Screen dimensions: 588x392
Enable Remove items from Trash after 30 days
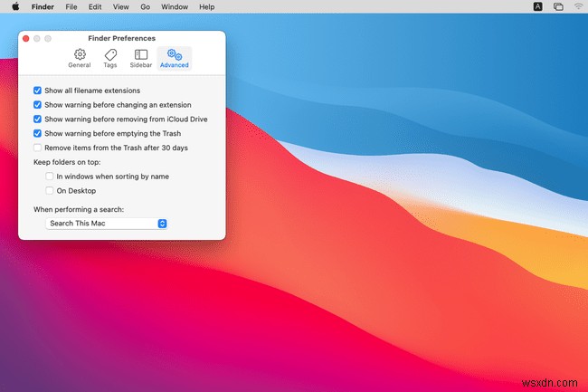[37, 148]
